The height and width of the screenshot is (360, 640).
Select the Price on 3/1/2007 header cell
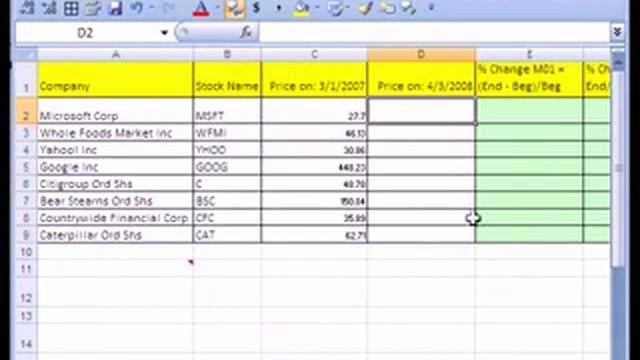314,79
